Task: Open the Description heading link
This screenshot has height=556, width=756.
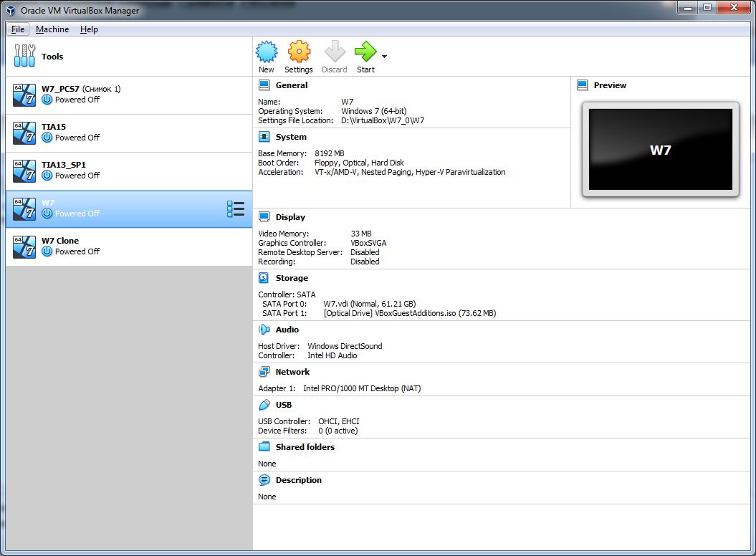Action: [x=298, y=480]
